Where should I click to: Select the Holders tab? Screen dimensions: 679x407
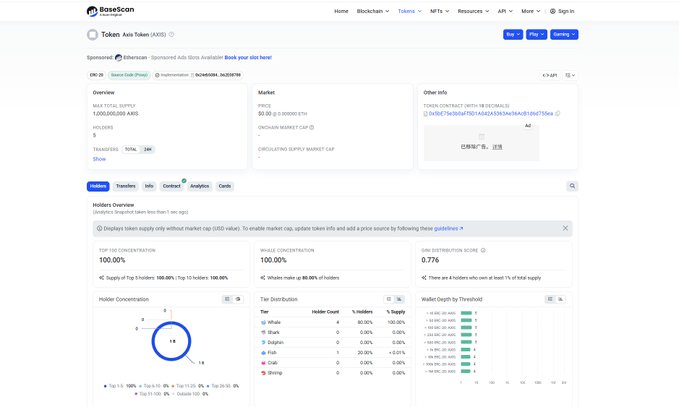pyautogui.click(x=98, y=186)
